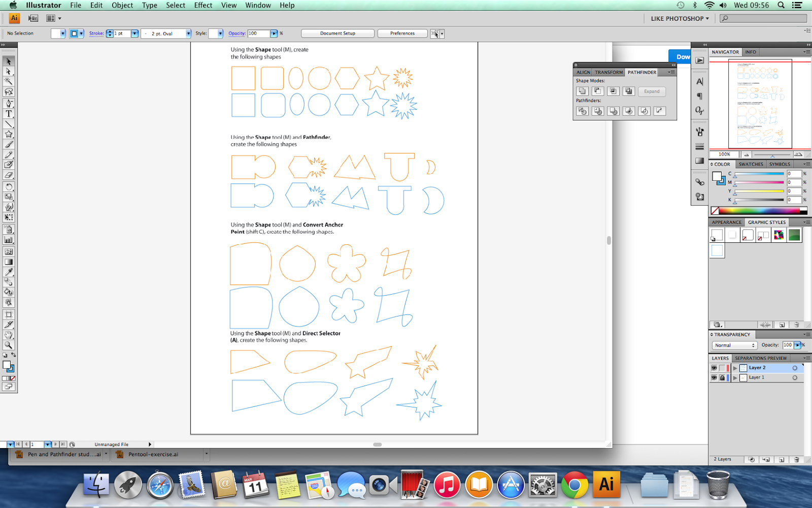Image resolution: width=812 pixels, height=508 pixels.
Task: Click the Unite shape mode icon
Action: (x=583, y=91)
